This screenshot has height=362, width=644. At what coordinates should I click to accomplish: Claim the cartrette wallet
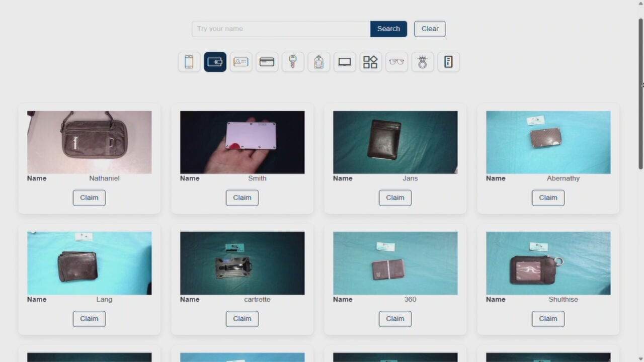tap(242, 319)
